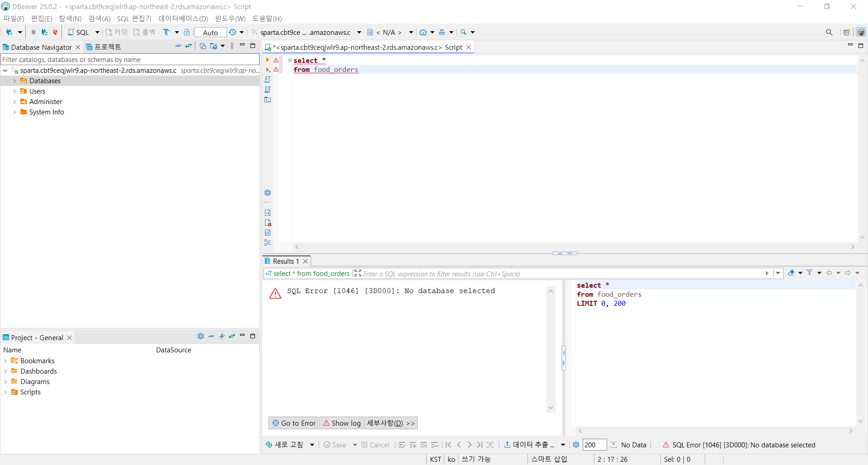The height and width of the screenshot is (465, 868).
Task: Click the navigator filter input field
Action: (130, 59)
